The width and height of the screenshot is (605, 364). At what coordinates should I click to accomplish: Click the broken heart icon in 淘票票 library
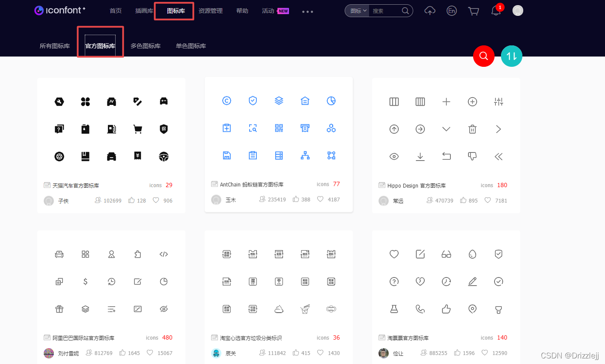[x=420, y=281]
